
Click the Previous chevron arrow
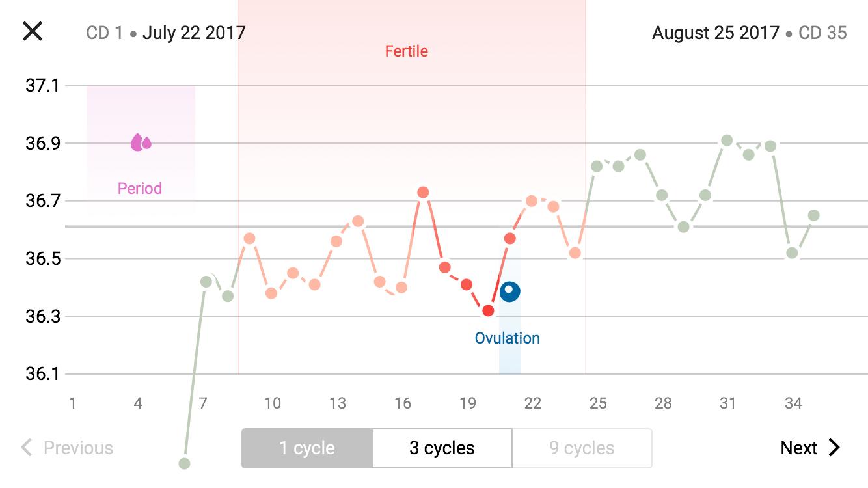click(27, 448)
